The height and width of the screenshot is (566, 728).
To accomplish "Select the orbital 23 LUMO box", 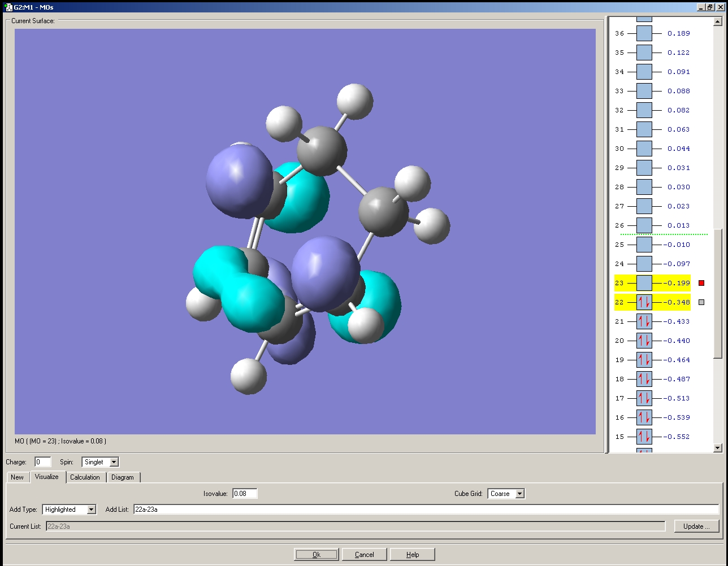I will pos(644,283).
